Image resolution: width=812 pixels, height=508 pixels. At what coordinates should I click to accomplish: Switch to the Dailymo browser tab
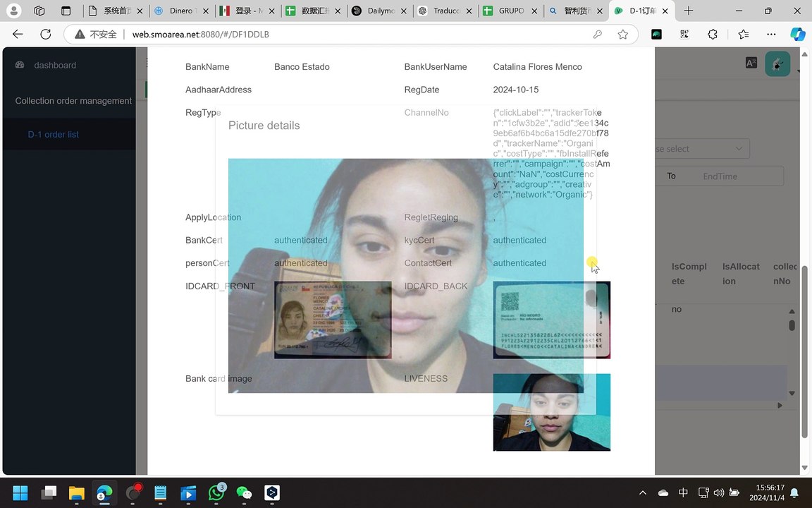[x=379, y=11]
